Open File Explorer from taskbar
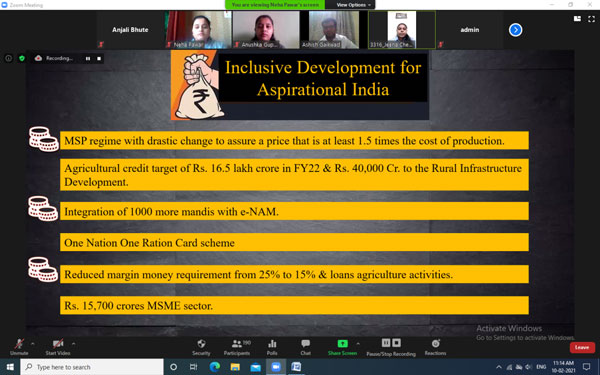 click(x=235, y=367)
